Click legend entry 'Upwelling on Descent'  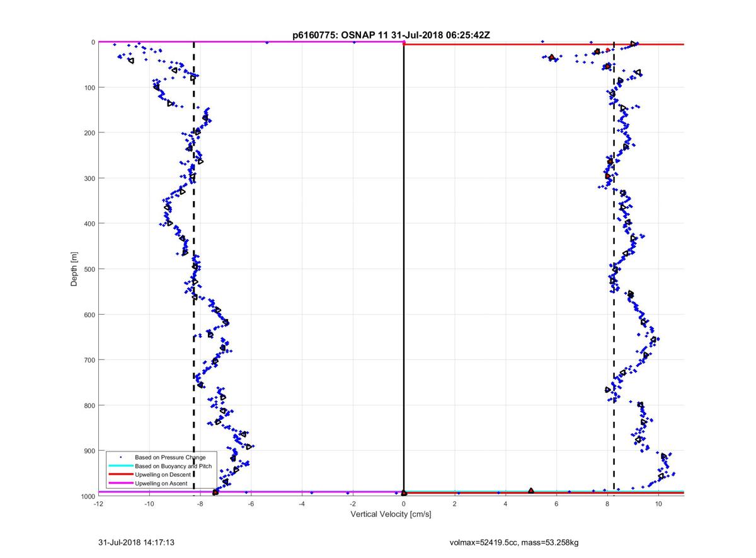pos(161,474)
